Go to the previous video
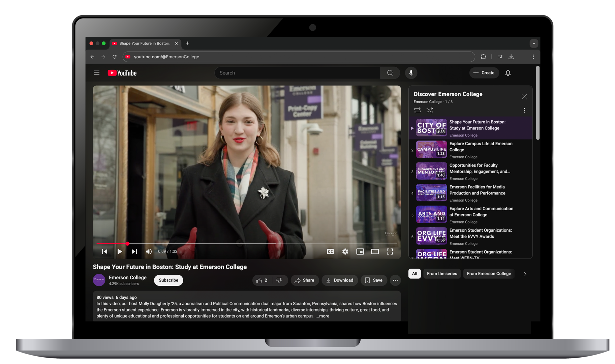The image size is (615, 364). (x=105, y=251)
